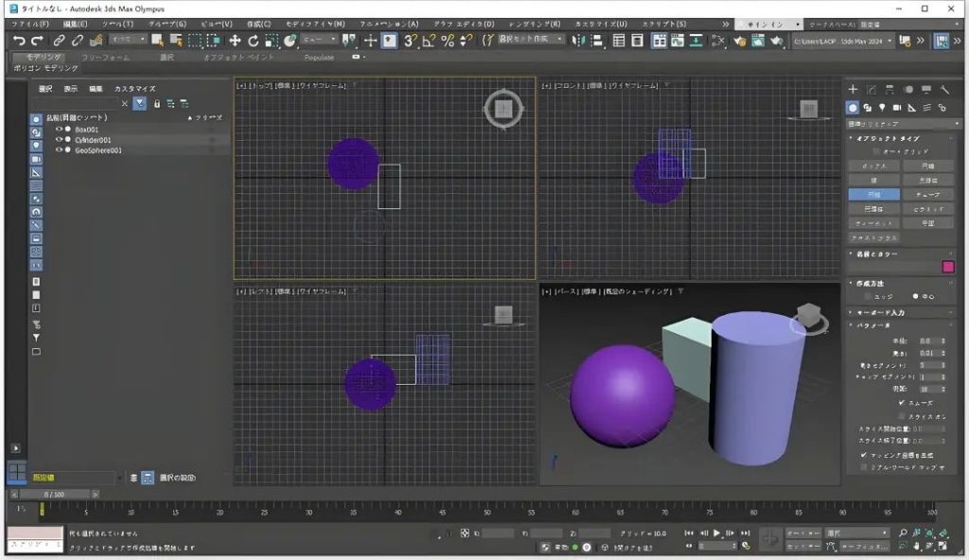This screenshot has width=969, height=560.
Task: Click the Tube (チューブ) object type button
Action: point(926,194)
